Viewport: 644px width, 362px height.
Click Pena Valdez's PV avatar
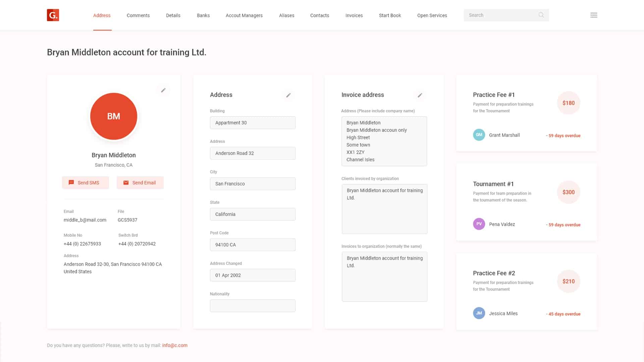[479, 224]
